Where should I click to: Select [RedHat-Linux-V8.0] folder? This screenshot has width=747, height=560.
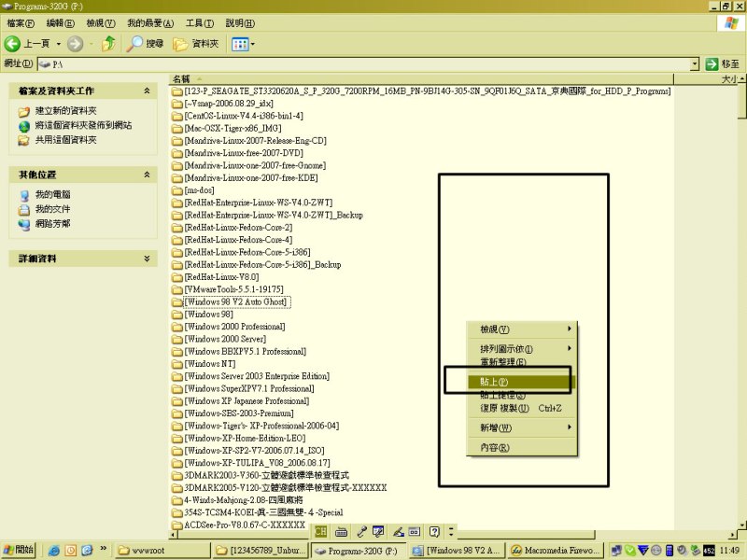(221, 277)
